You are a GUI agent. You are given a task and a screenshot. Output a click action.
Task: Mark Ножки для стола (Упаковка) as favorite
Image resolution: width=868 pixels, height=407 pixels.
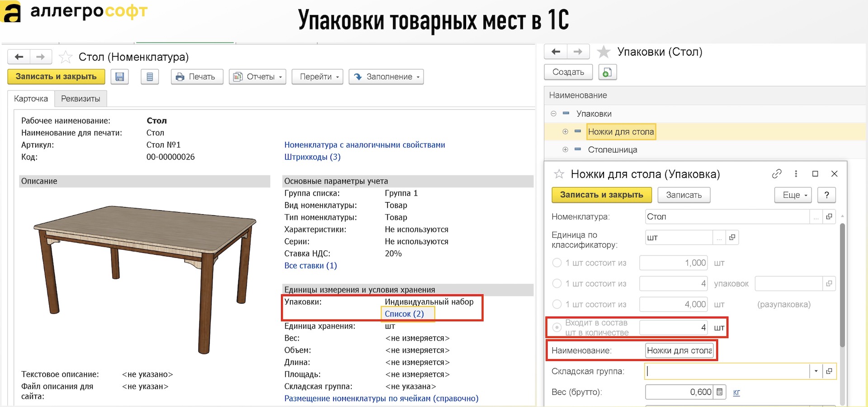(559, 174)
